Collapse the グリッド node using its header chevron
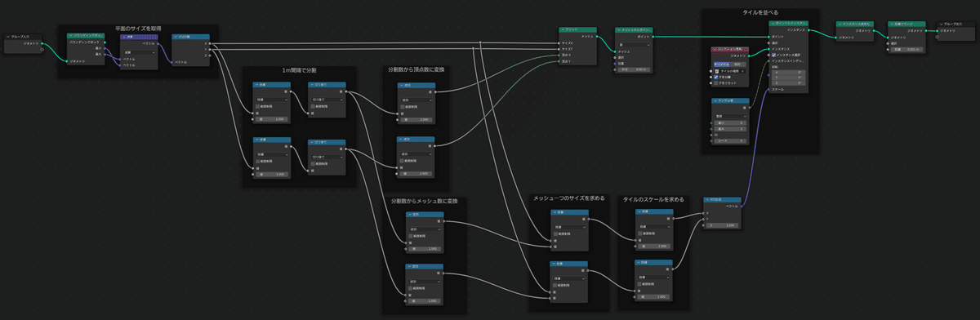 tap(563, 29)
